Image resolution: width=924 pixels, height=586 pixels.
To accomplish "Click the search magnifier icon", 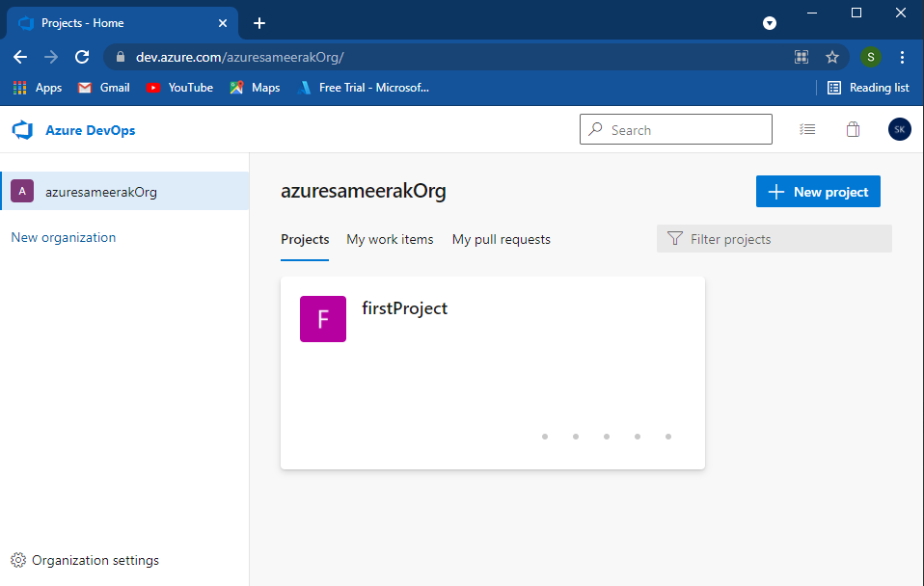I will (596, 129).
